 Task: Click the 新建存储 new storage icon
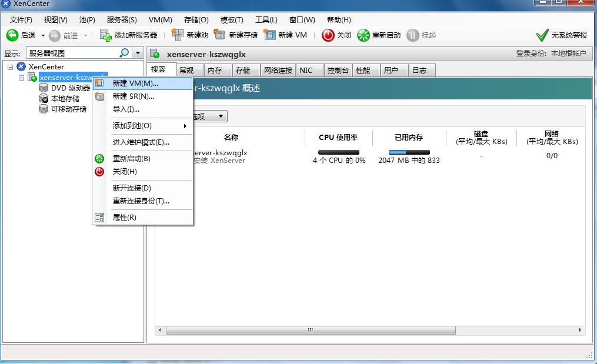coord(219,35)
